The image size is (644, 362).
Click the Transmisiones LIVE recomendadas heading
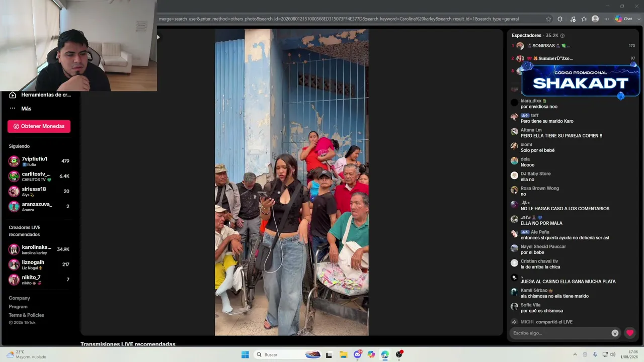coord(128,344)
